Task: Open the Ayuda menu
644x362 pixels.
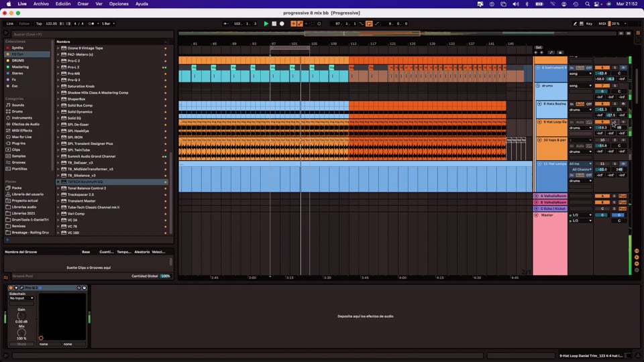Action: 142,4
